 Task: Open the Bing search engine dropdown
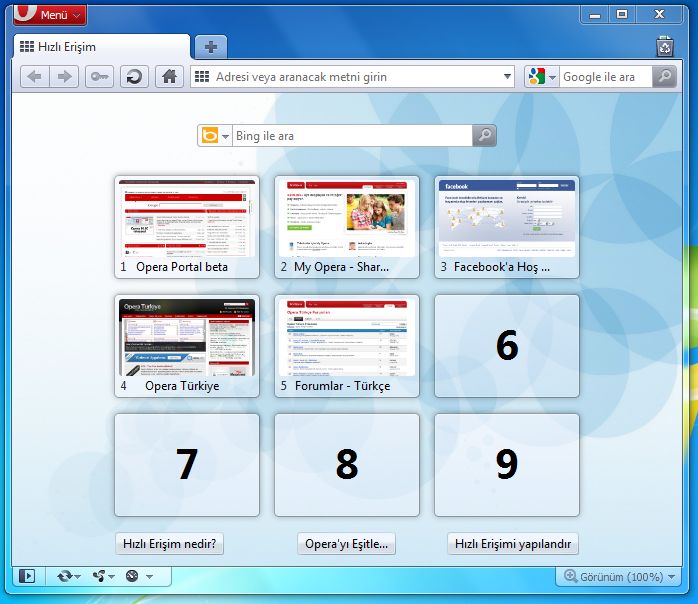[x=225, y=136]
